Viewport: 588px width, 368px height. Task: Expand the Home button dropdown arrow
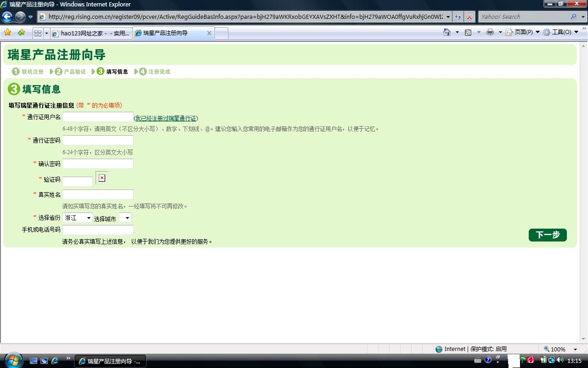click(457, 32)
